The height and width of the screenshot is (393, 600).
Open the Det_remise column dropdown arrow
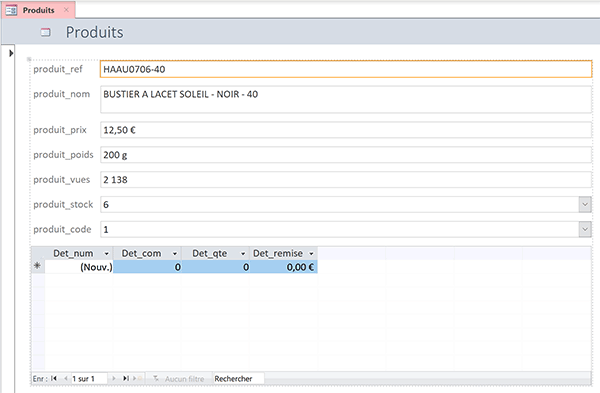point(311,253)
